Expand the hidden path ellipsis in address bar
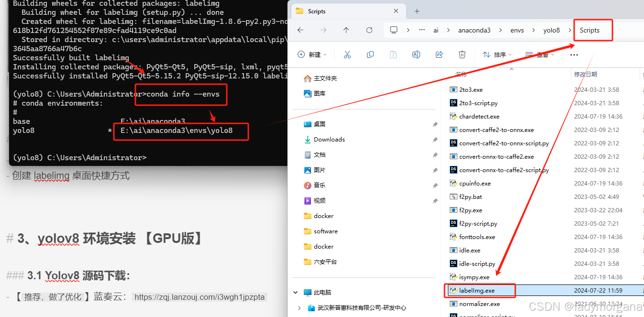Viewport: 644px width, 317px height. point(422,30)
